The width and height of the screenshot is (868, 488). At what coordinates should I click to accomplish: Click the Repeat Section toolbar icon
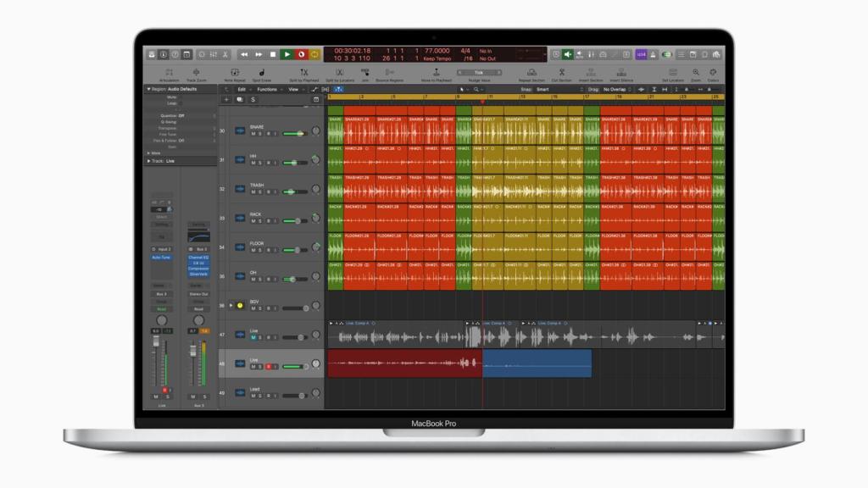coord(532,73)
